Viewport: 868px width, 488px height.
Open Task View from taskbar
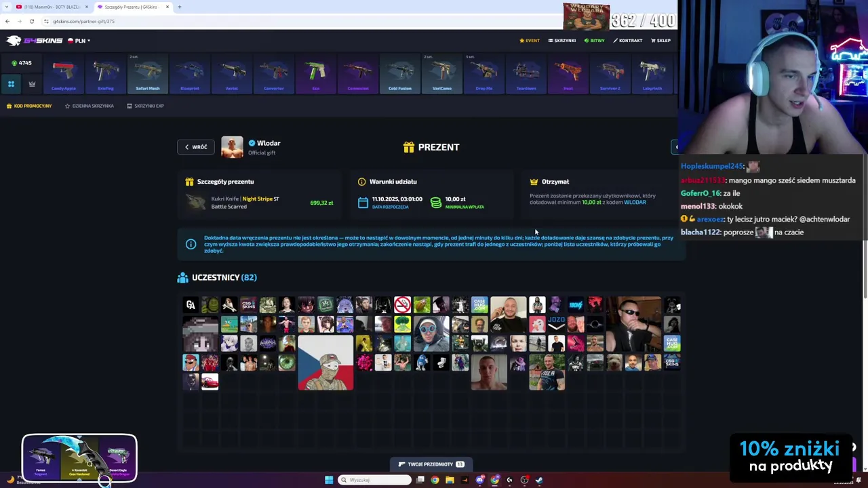(420, 480)
